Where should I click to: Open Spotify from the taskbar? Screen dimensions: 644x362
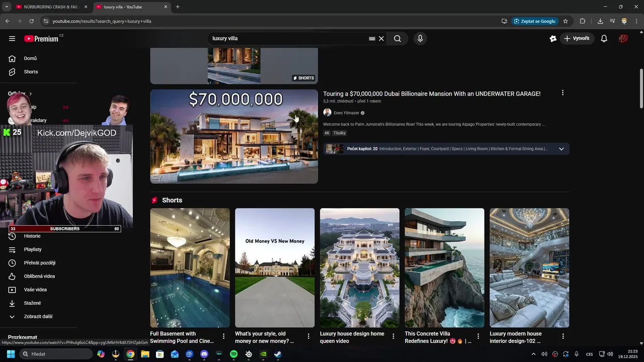pos(234,354)
